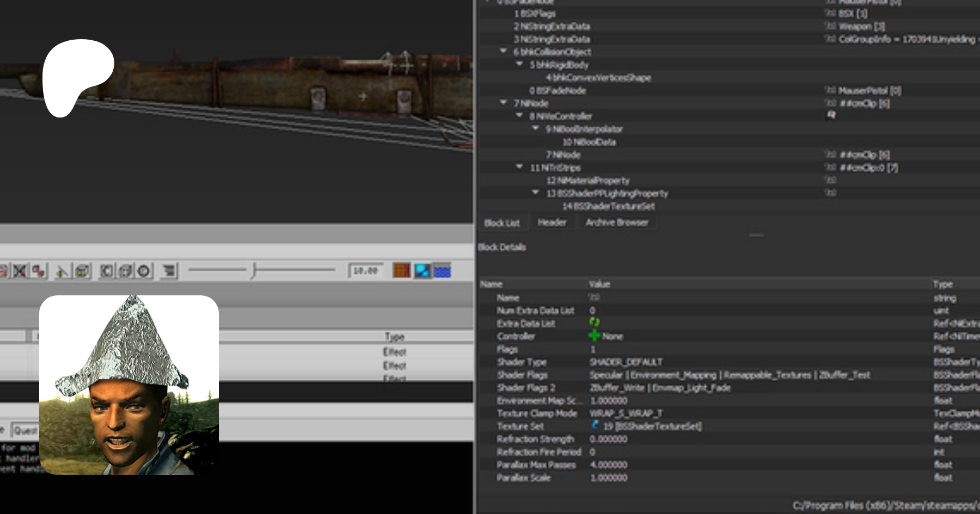Collapse the 8 NiVisController node
Image resolution: width=980 pixels, height=514 pixels.
click(520, 115)
